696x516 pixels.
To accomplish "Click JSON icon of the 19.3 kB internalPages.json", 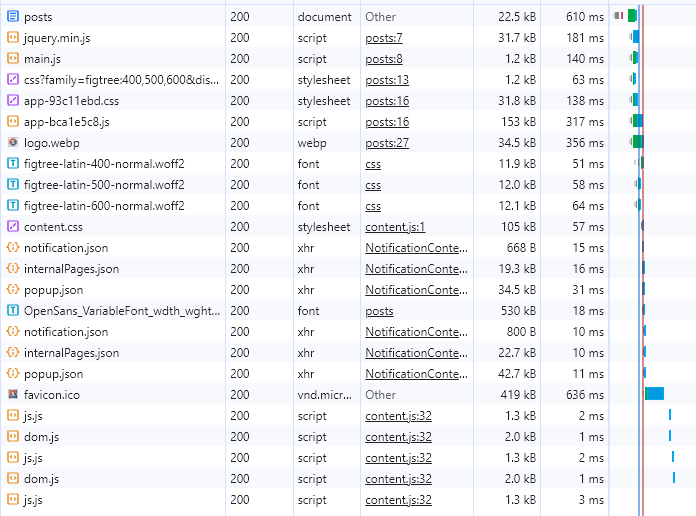I will pyautogui.click(x=13, y=268).
